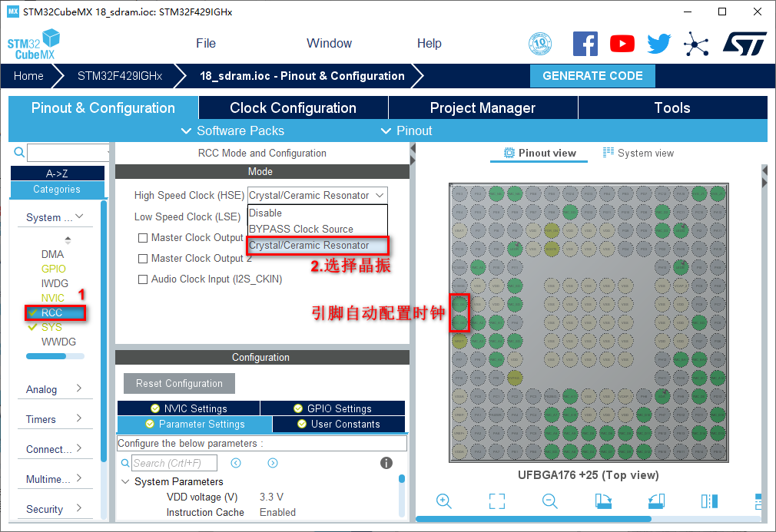Collapse the System Parameters group
776x532 pixels.
[x=126, y=482]
